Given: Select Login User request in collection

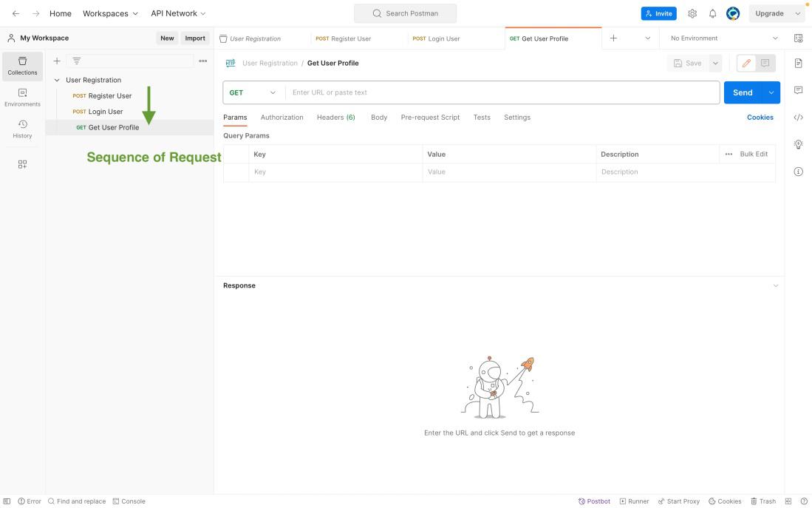Looking at the screenshot, I should coord(105,112).
